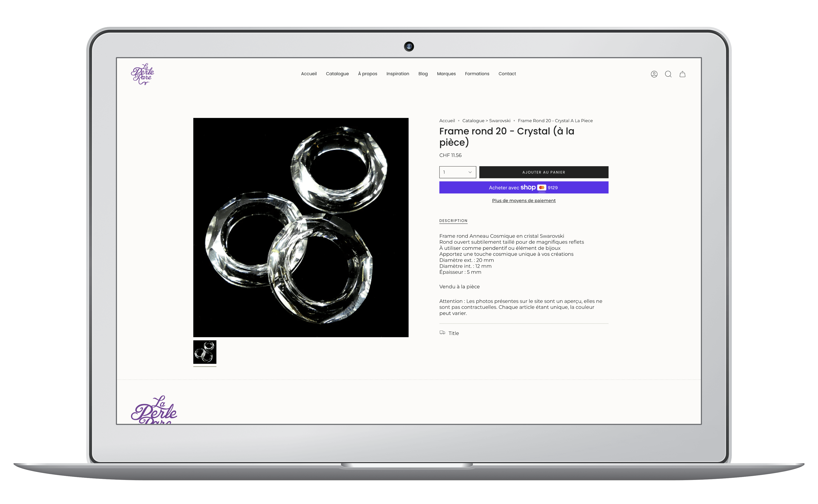Select the Description tab

point(453,221)
